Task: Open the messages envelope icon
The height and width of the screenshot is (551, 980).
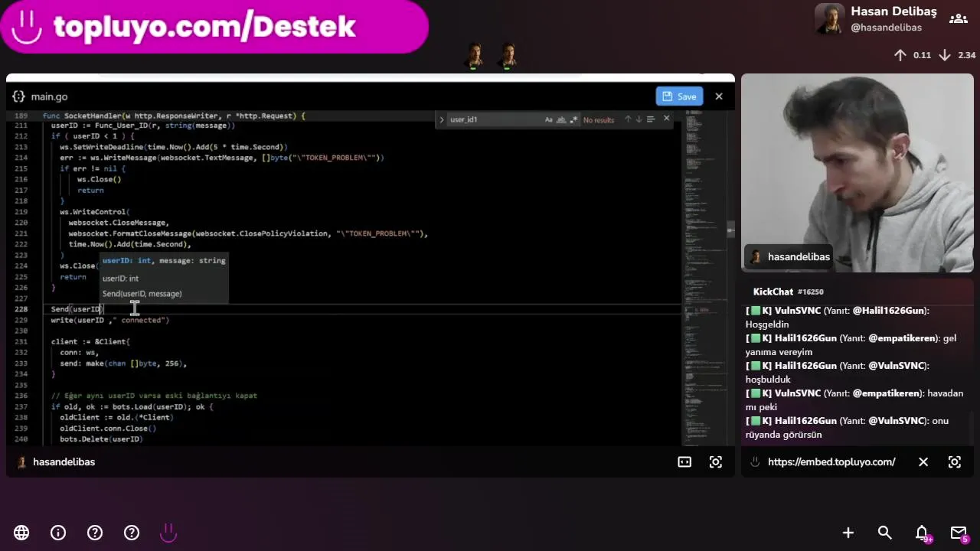Action: [x=959, y=533]
